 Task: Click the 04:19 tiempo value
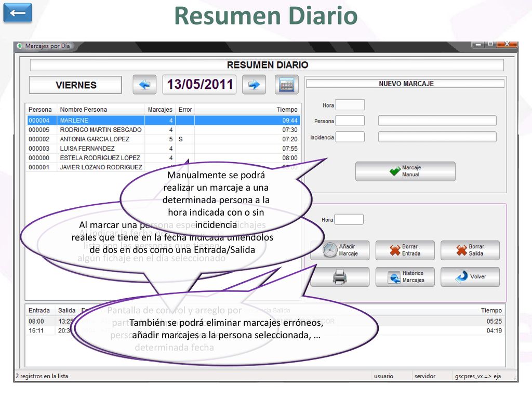click(x=494, y=331)
